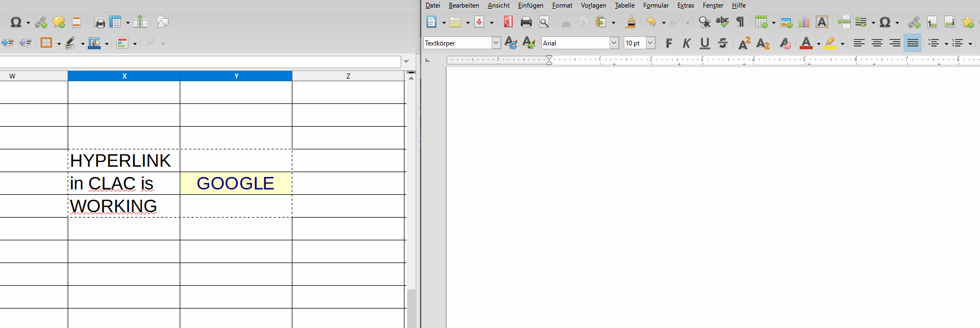The height and width of the screenshot is (328, 980).
Task: Open Find and Replace in Writer
Action: (x=704, y=22)
